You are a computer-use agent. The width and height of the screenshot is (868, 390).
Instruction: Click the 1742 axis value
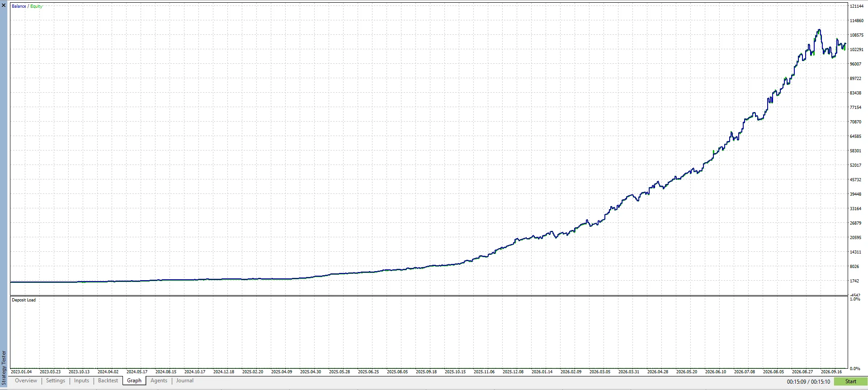pos(854,281)
